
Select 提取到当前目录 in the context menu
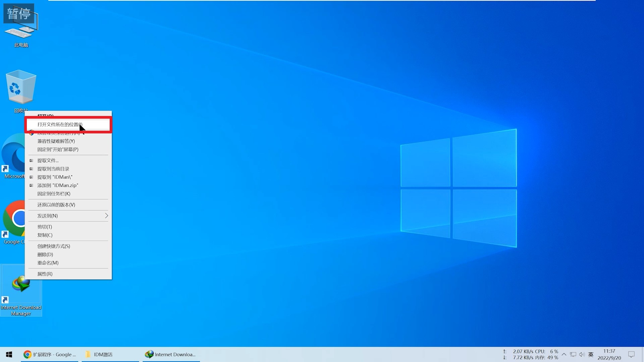pos(53,169)
